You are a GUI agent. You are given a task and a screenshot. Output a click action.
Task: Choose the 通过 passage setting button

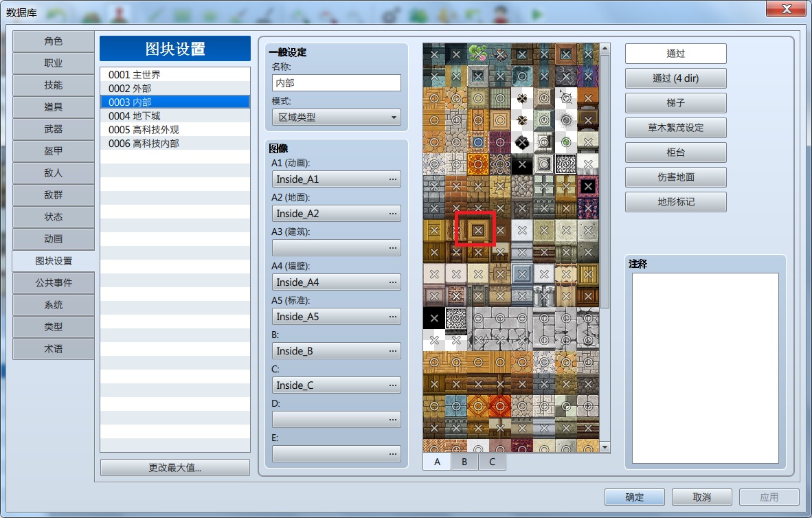[x=676, y=54]
